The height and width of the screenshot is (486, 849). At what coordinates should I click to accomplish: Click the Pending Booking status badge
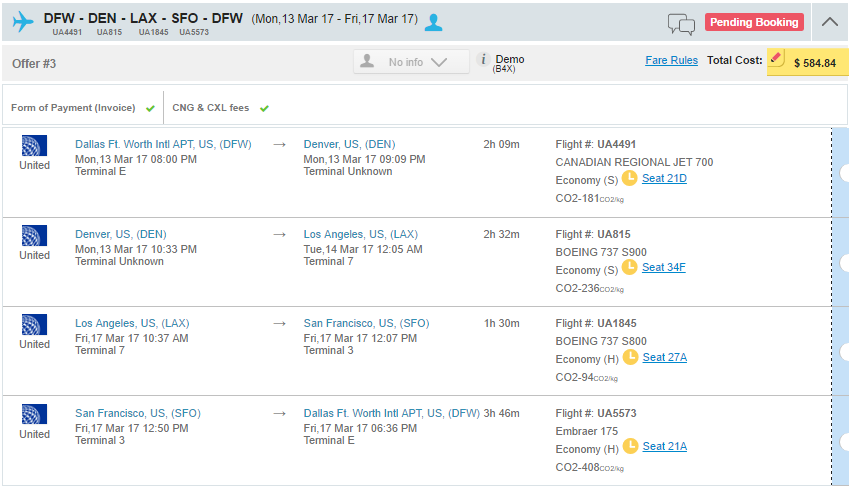[x=754, y=22]
